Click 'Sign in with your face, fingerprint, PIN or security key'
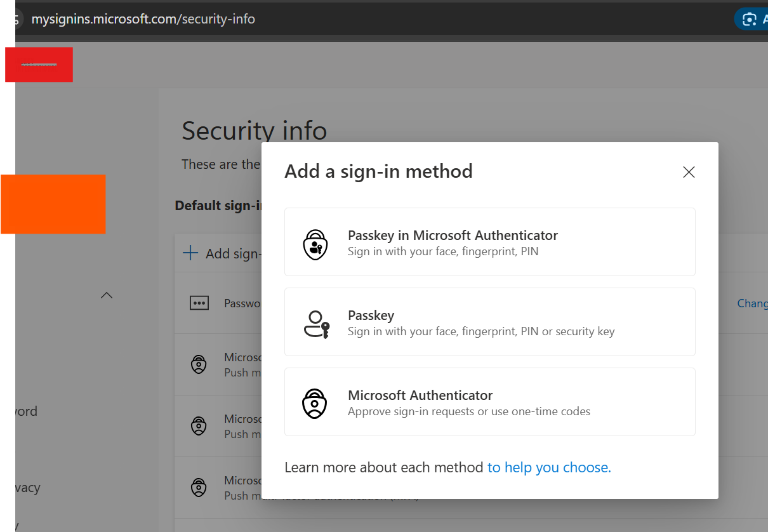 coord(481,331)
